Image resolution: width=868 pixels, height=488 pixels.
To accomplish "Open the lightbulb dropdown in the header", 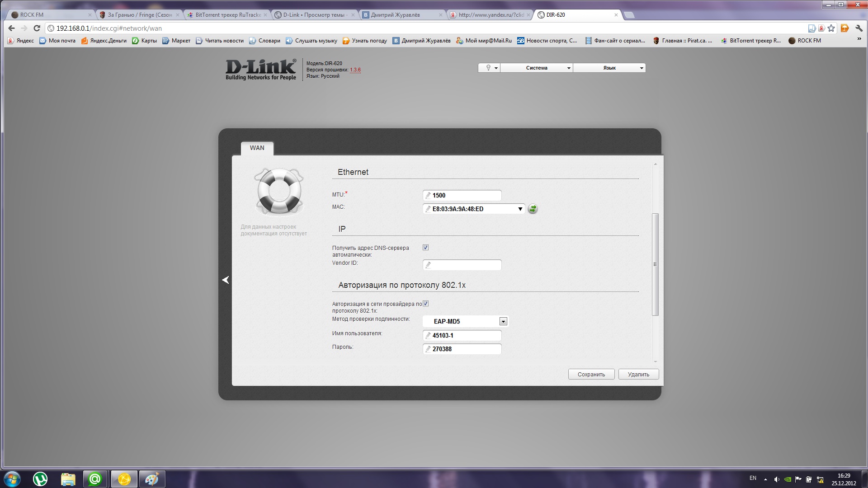I will pyautogui.click(x=489, y=68).
